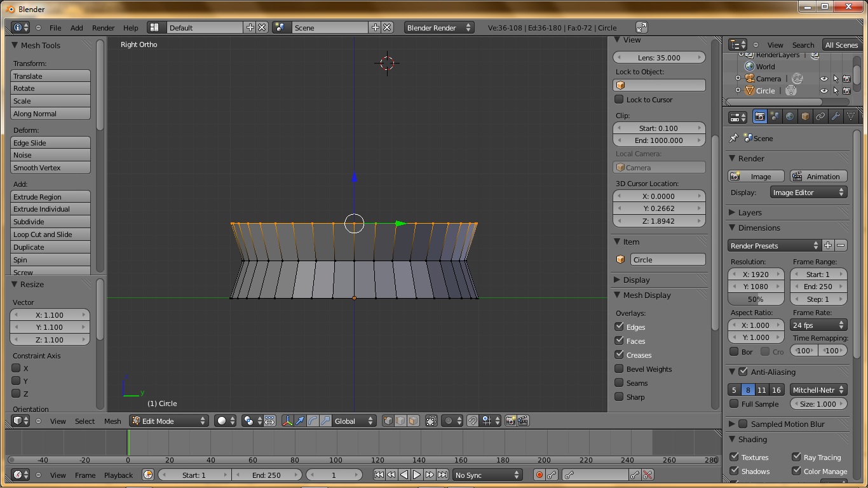Open Object properties tab
Viewport: 868px width, 488px height.
[x=805, y=116]
